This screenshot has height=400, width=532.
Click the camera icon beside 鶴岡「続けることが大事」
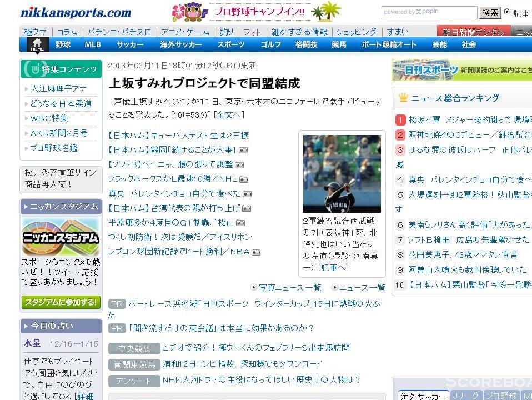(x=243, y=150)
